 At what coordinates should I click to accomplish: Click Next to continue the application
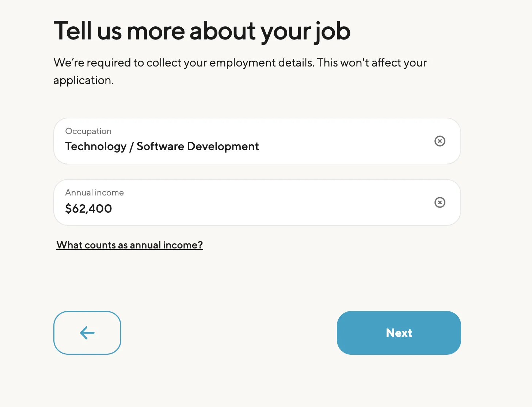point(399,333)
